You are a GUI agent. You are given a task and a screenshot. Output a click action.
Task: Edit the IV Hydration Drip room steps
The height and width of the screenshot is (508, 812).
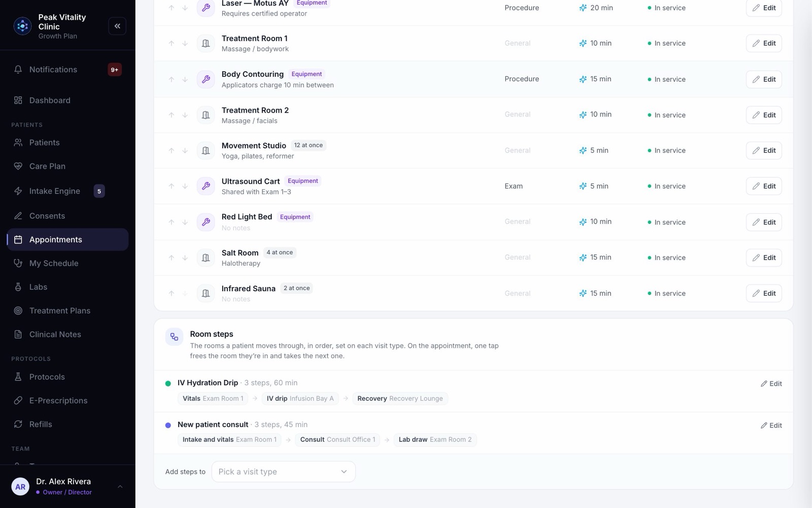[771, 384]
